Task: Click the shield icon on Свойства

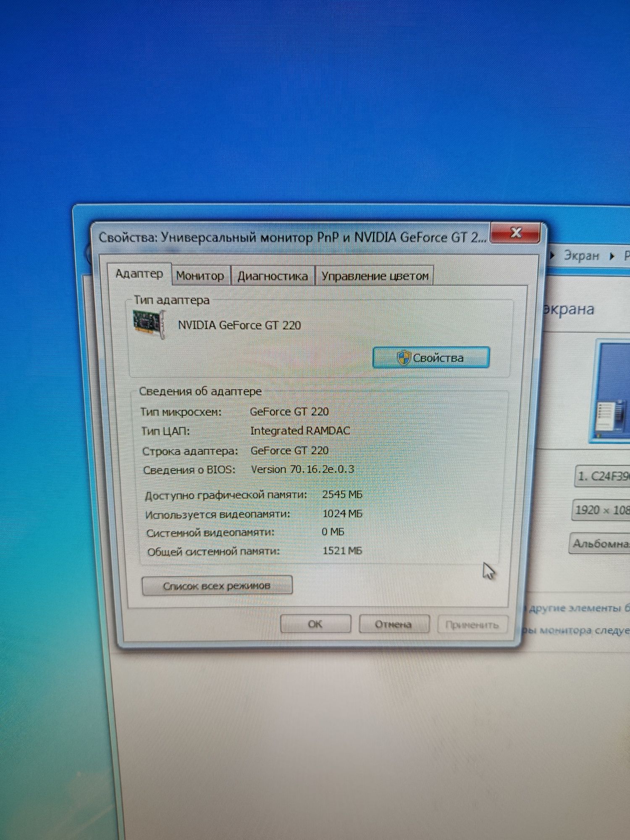Action: coord(403,358)
